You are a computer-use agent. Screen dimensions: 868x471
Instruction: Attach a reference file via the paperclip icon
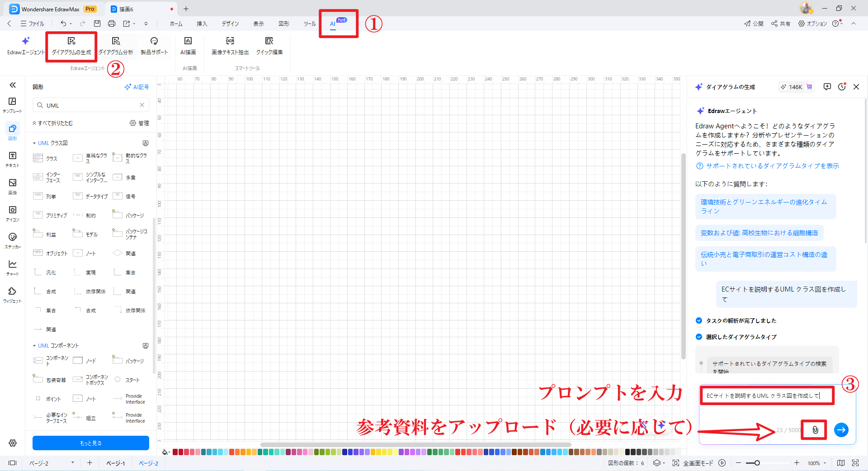point(814,430)
